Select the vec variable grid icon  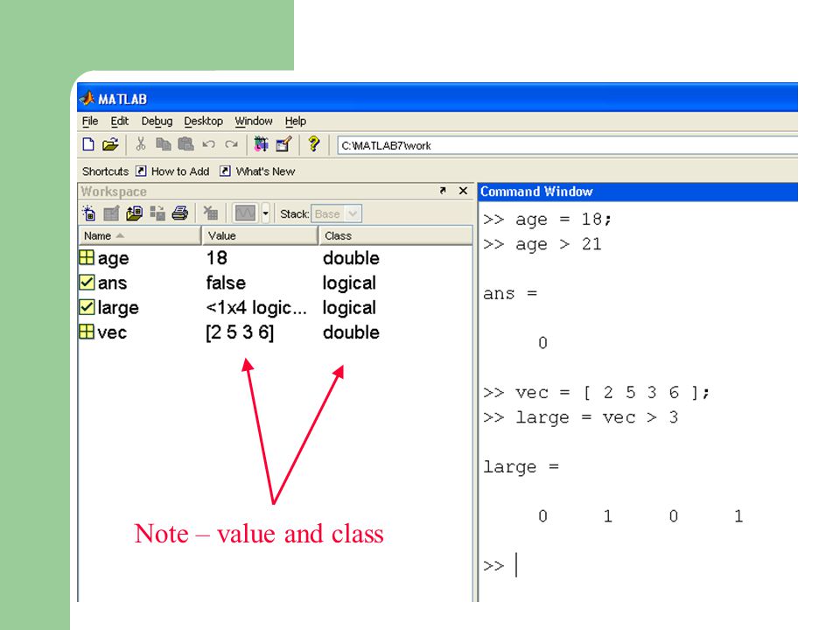pyautogui.click(x=87, y=332)
